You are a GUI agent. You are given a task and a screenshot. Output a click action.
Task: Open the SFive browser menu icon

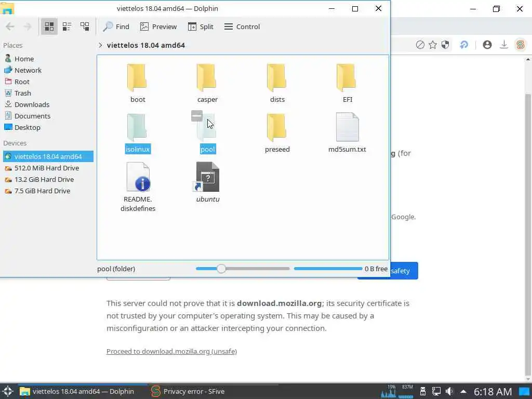point(520,45)
